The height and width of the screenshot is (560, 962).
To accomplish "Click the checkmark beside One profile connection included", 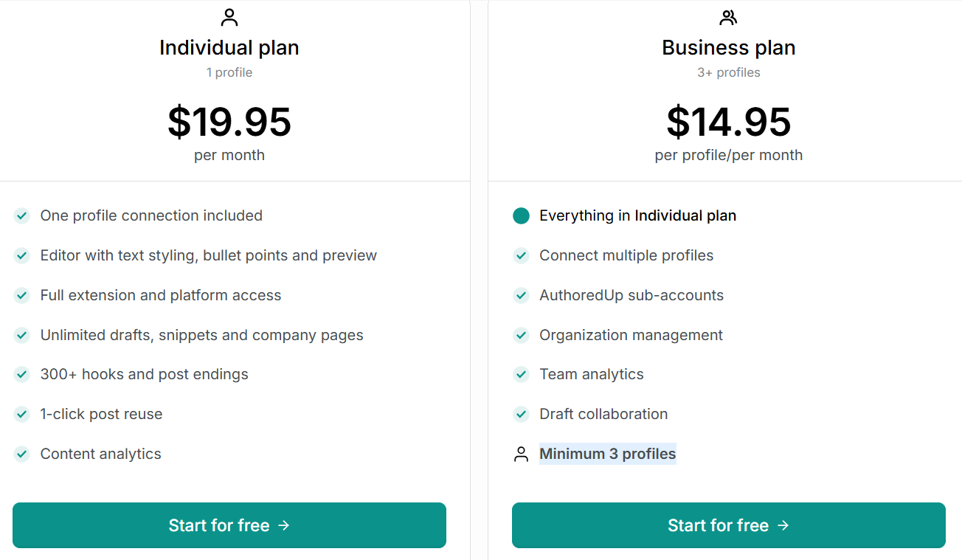I will (x=21, y=215).
